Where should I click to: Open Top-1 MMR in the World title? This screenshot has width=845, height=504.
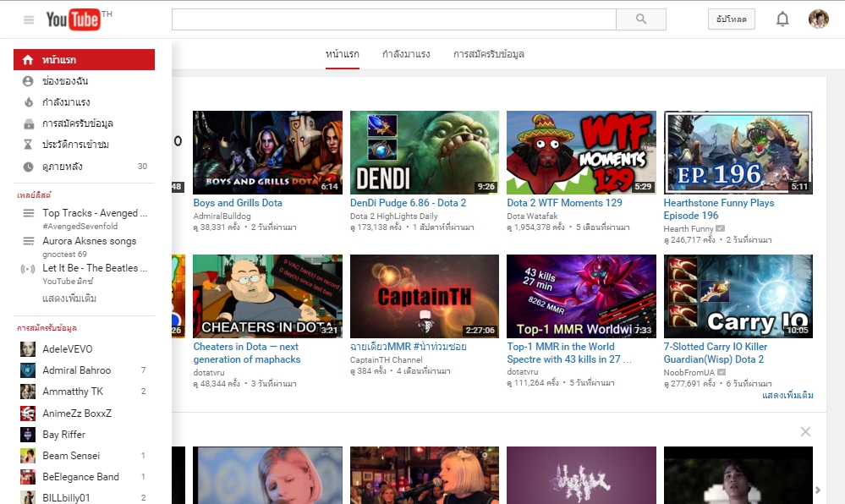coord(569,353)
